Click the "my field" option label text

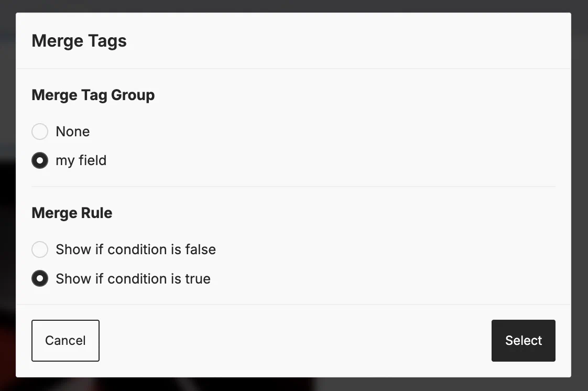point(81,160)
